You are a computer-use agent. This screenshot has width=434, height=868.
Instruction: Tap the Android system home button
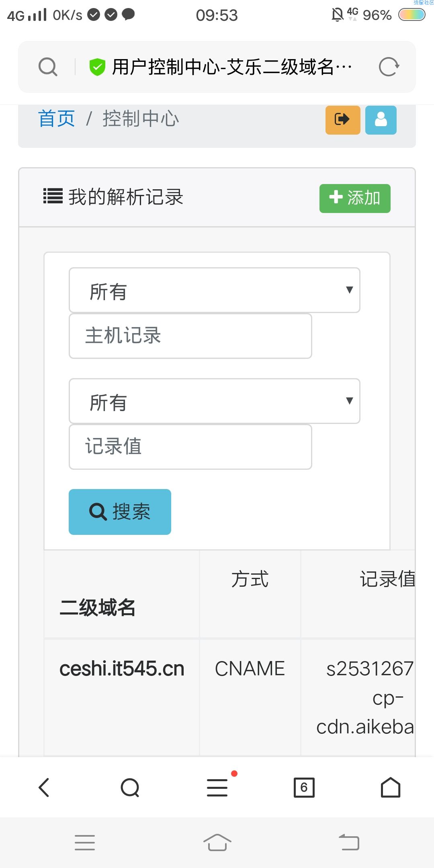pos(217,842)
